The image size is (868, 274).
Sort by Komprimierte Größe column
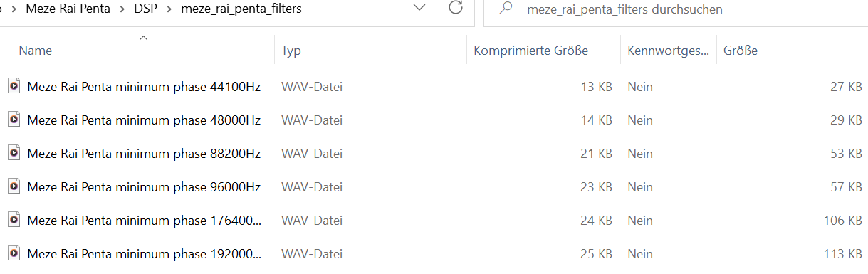coord(543,51)
